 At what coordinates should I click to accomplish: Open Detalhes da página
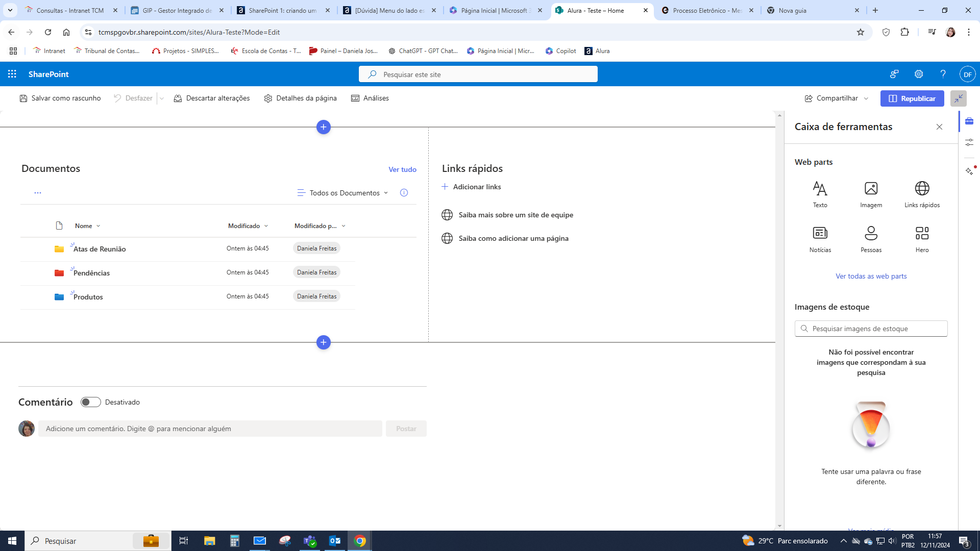pyautogui.click(x=300, y=98)
